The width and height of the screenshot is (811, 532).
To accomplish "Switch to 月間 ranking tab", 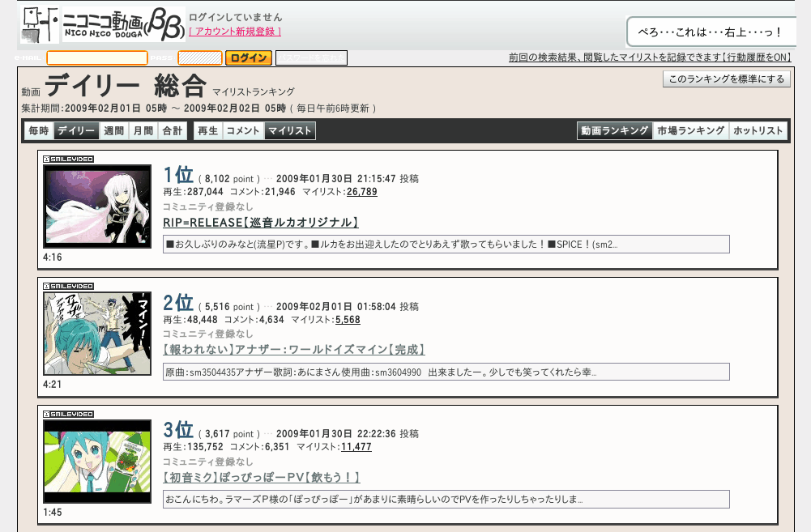I will 143,131.
